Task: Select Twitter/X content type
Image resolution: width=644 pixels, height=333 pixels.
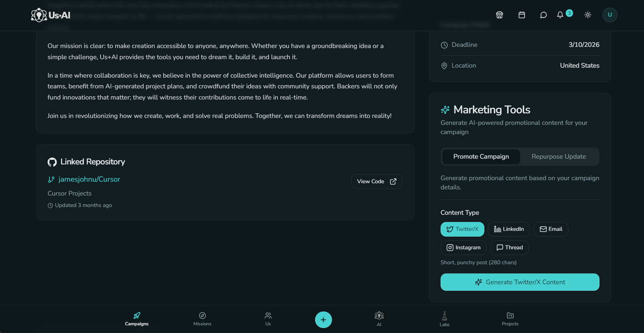Action: tap(462, 229)
